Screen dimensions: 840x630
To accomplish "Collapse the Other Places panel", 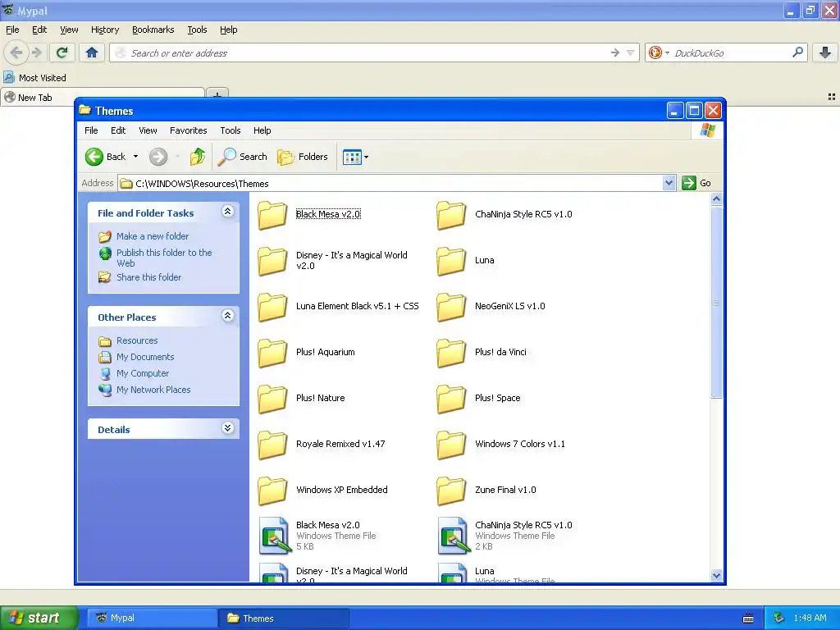I will (228, 316).
